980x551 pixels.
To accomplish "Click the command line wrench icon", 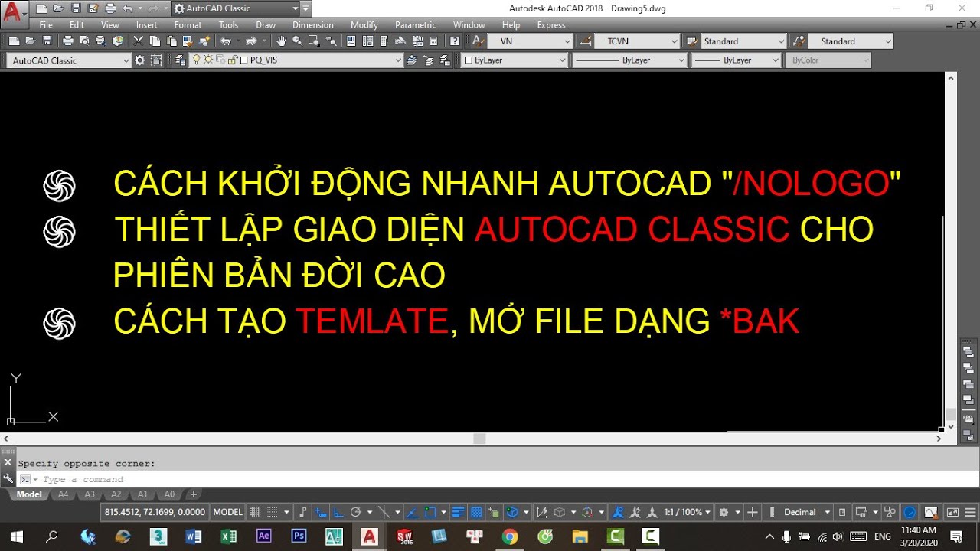I will pos(8,478).
